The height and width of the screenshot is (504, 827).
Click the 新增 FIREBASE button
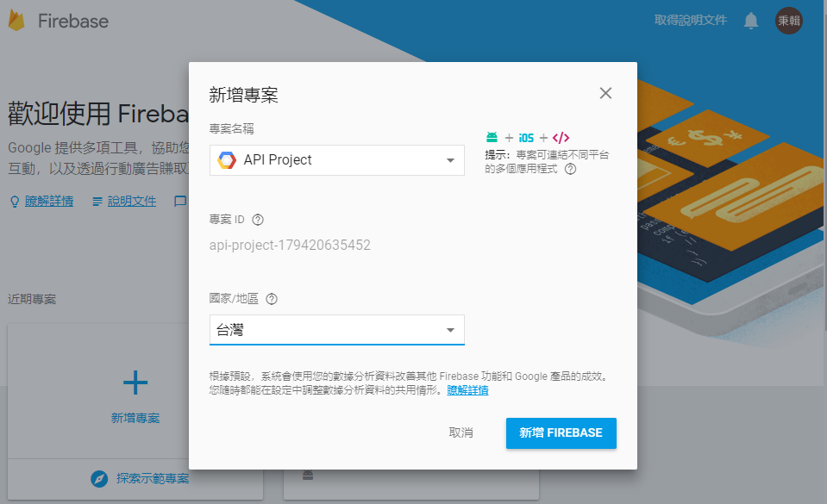tap(561, 432)
